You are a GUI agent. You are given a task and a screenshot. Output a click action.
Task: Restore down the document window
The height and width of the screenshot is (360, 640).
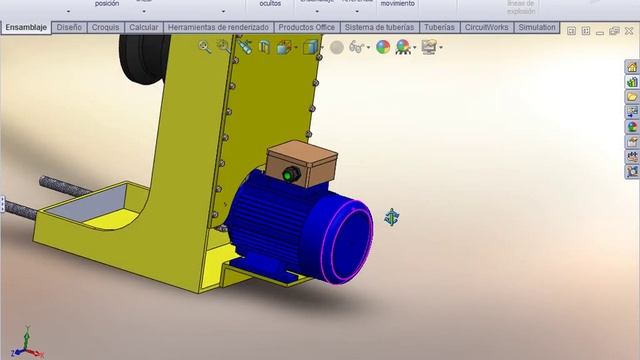pyautogui.click(x=614, y=31)
